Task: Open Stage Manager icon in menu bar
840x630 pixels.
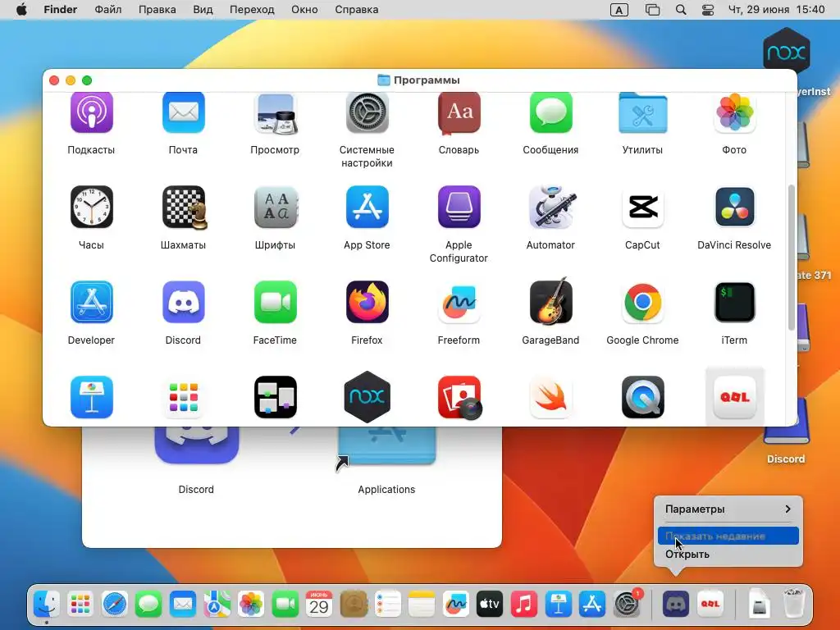Action: coord(652,10)
